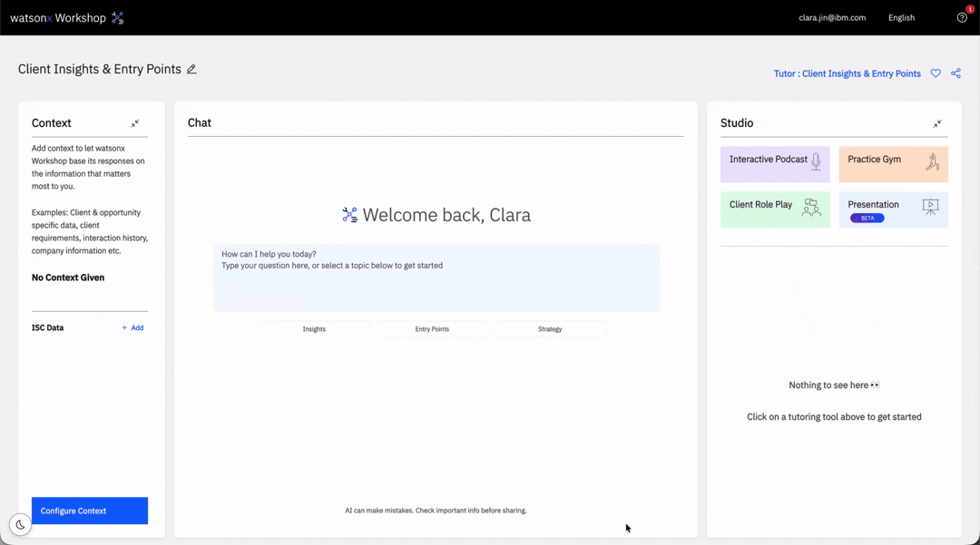Open the help question mark icon

(x=962, y=17)
